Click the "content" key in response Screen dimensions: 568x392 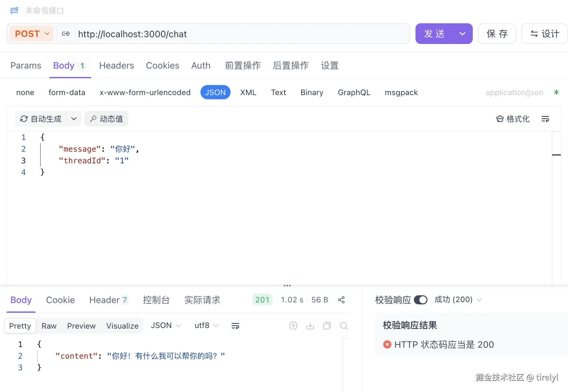[x=77, y=356]
